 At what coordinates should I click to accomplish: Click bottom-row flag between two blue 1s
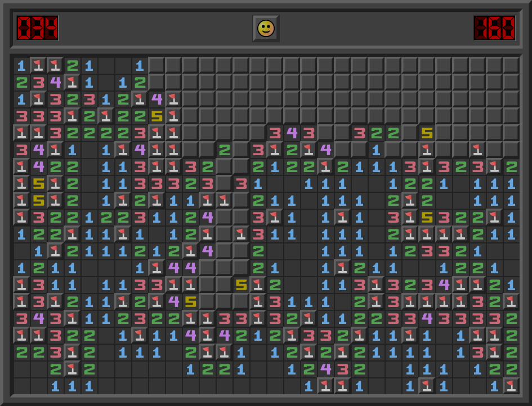click(427, 386)
